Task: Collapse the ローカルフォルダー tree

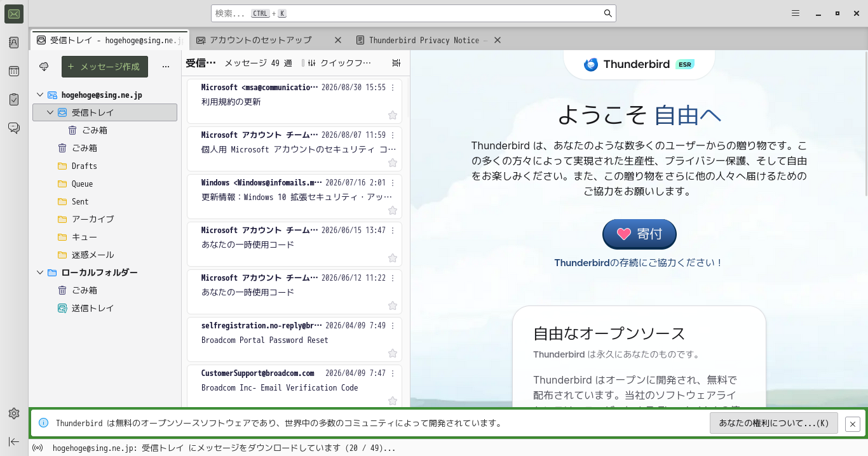Action: coord(40,272)
